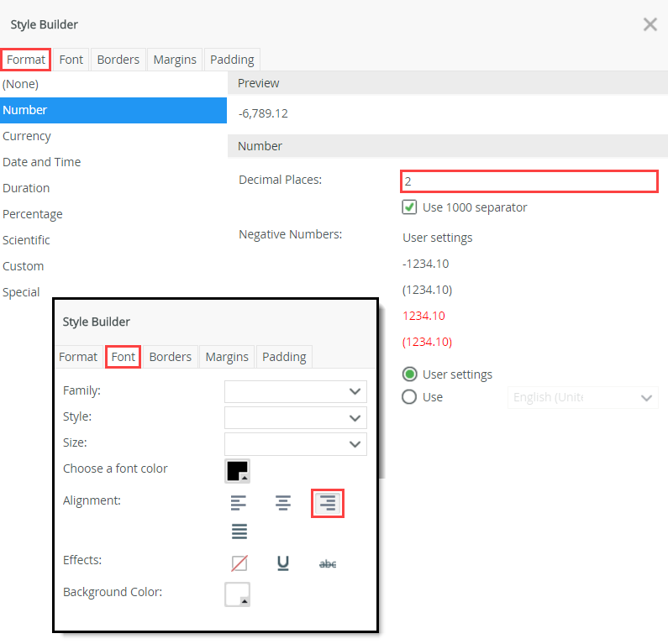Select justify text alignment icon

(239, 531)
